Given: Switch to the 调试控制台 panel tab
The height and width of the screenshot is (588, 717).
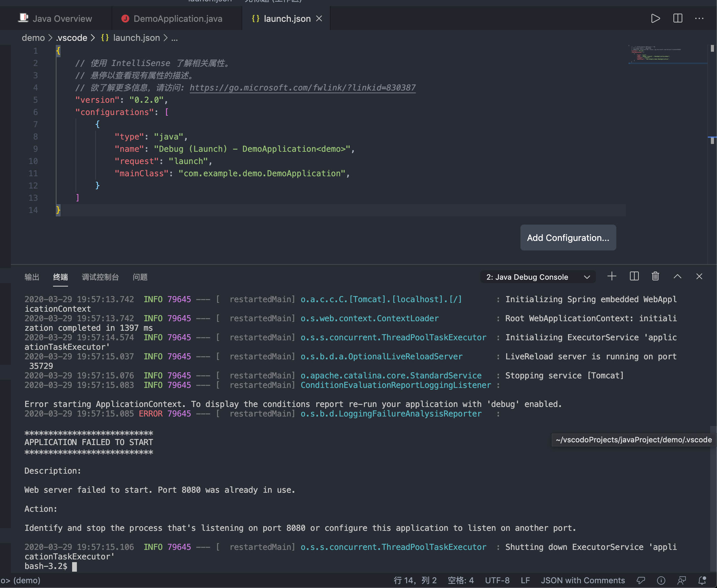Looking at the screenshot, I should coord(100,277).
